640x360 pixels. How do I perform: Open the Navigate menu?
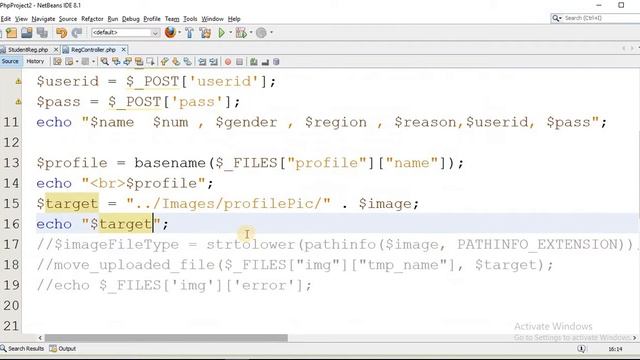click(43, 19)
